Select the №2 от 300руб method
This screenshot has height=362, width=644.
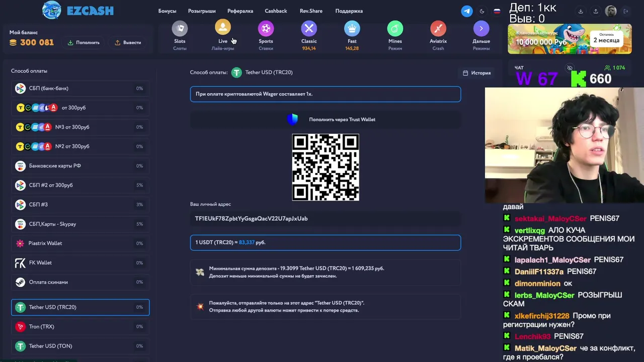80,146
